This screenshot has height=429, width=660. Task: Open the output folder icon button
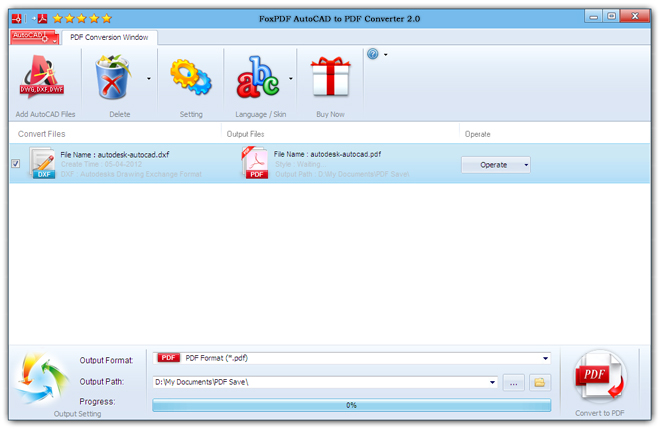(x=540, y=382)
